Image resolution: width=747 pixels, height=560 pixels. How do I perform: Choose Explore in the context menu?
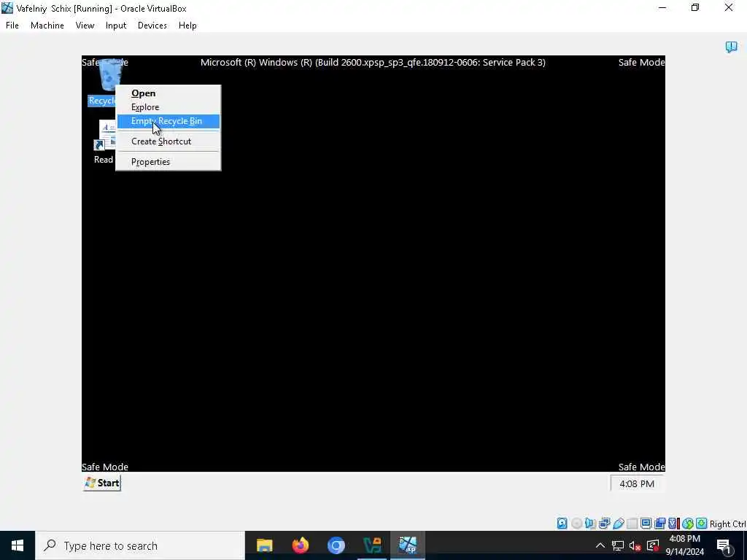coord(169,107)
